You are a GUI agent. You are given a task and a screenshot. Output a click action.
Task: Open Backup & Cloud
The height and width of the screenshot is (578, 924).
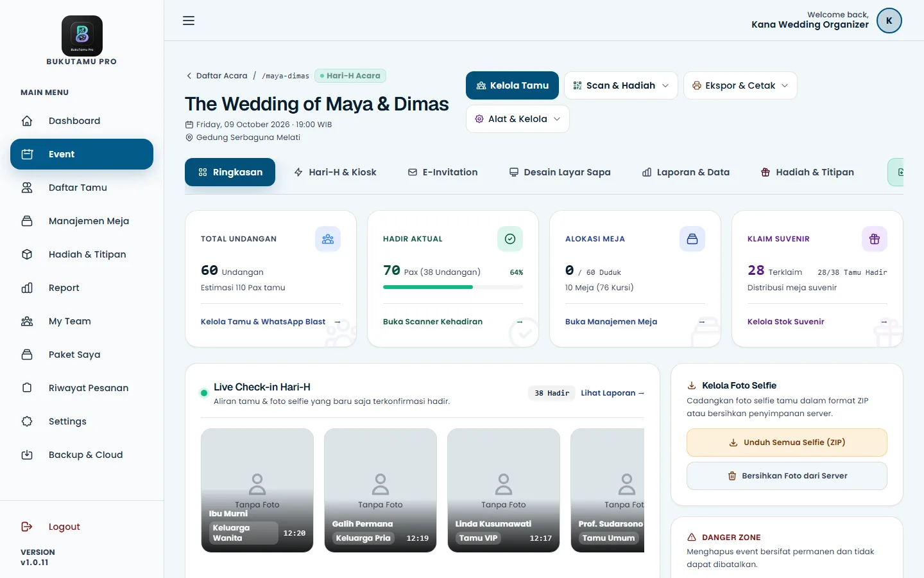82,455
